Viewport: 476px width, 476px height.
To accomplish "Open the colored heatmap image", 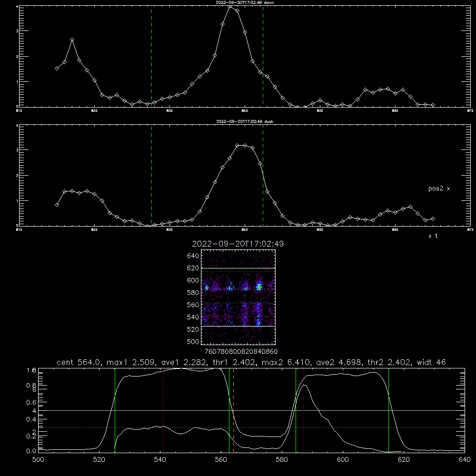I will pos(238,297).
